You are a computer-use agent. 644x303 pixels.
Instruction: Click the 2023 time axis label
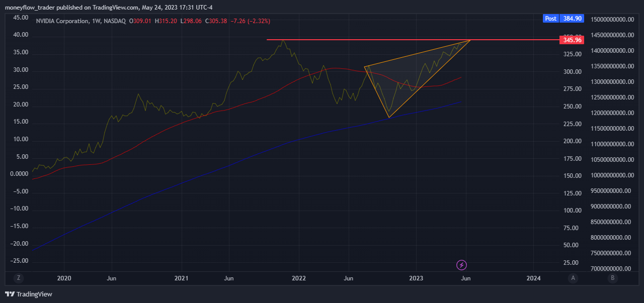pos(416,278)
